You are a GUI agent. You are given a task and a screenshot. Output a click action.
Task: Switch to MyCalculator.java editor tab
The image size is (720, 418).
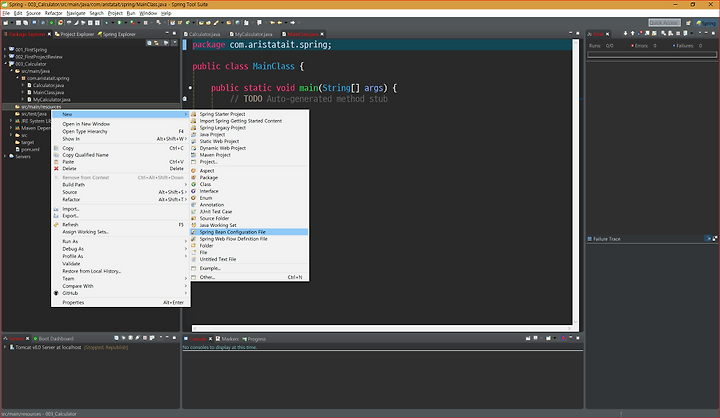click(x=251, y=34)
